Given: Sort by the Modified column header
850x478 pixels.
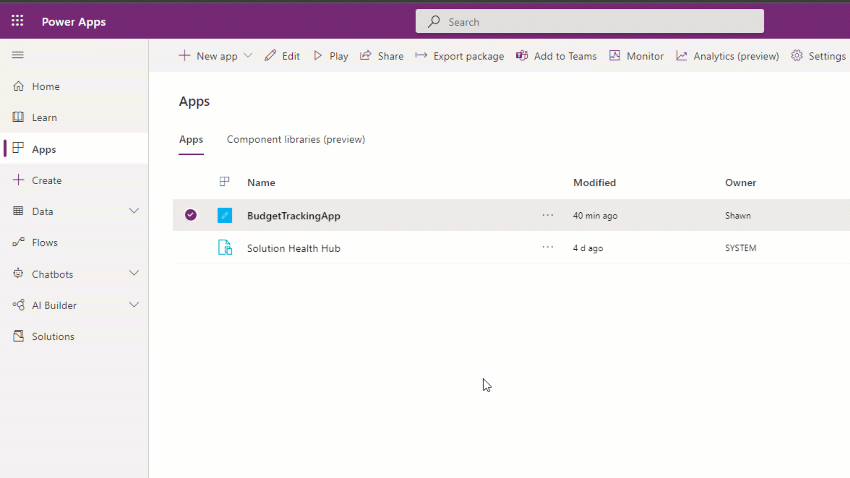Looking at the screenshot, I should pos(595,183).
